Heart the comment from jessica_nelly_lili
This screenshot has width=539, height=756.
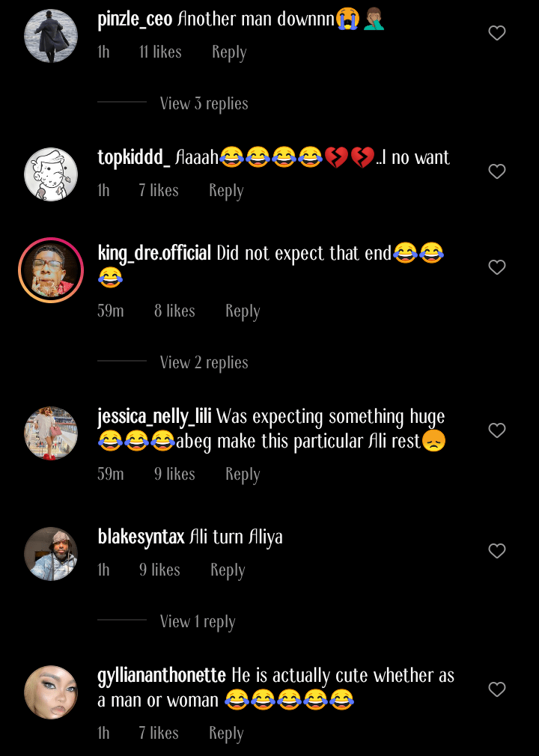tap(497, 430)
